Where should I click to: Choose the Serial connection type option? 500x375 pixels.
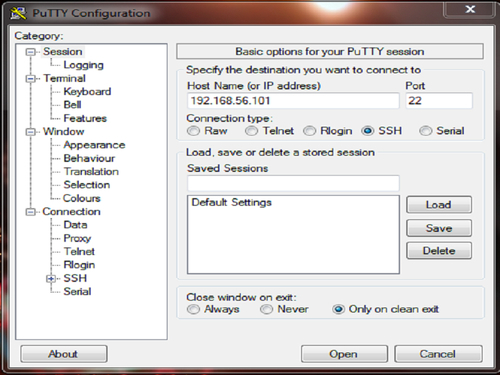tap(426, 131)
